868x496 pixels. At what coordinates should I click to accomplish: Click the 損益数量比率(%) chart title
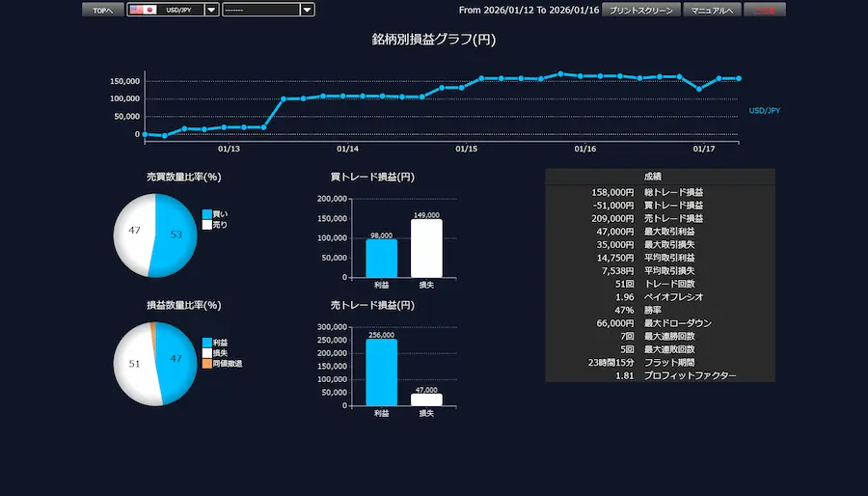184,306
